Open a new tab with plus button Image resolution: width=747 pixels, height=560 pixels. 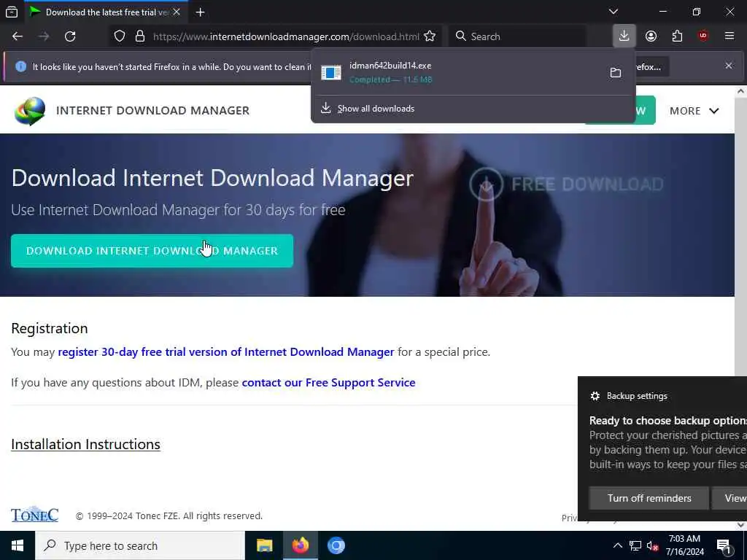point(200,12)
